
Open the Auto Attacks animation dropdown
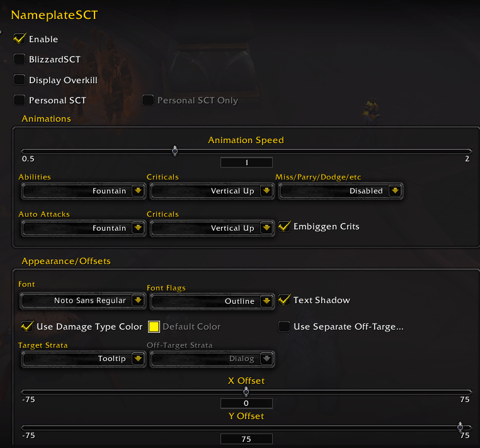coord(138,228)
